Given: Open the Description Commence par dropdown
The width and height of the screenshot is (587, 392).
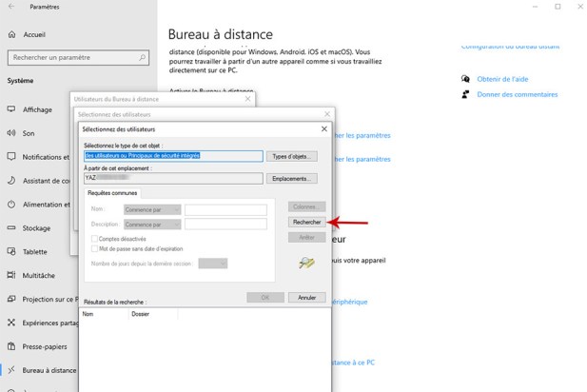Looking at the screenshot, I should 152,225.
